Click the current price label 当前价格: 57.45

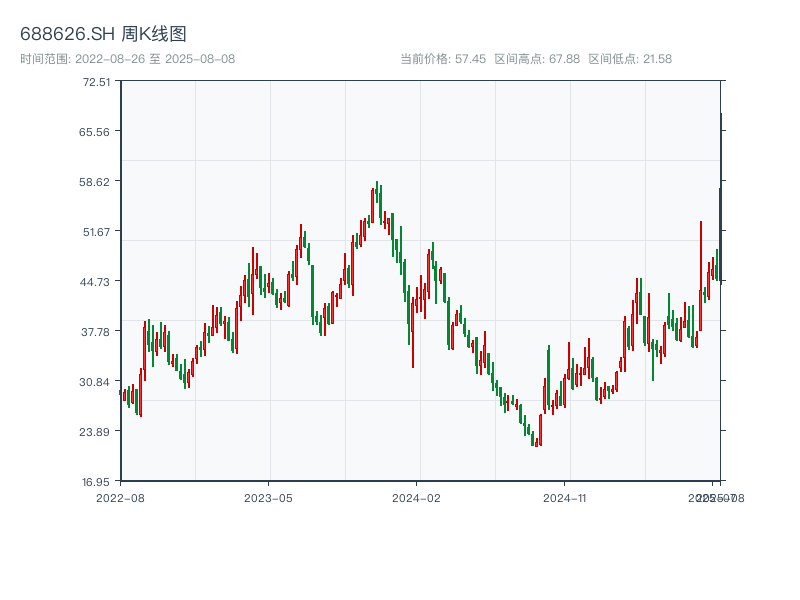[443, 59]
